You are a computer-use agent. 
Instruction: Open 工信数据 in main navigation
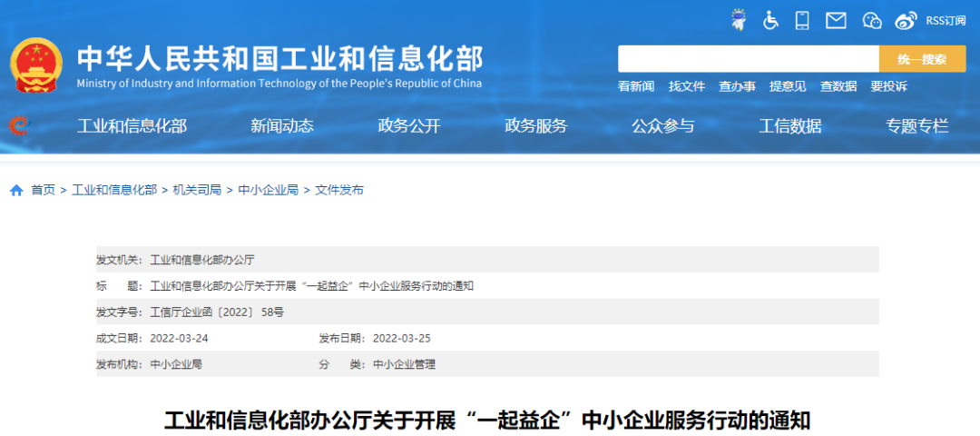coord(790,126)
